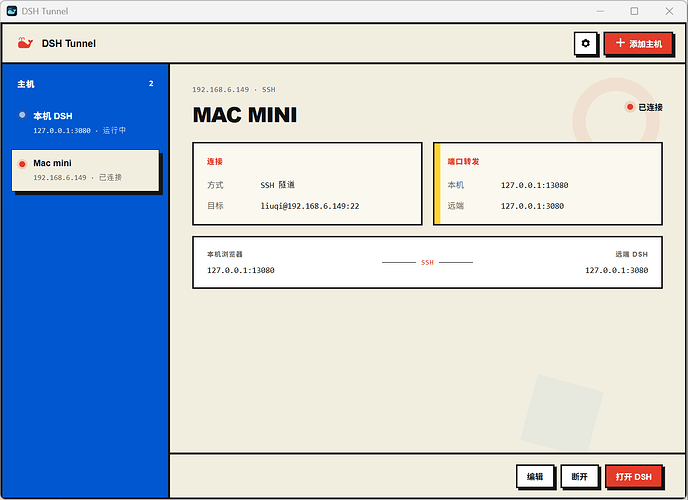The width and height of the screenshot is (688, 500).
Task: Click the 127.0.0.1:3080 远端 value in 端口转发 card
Action: coord(532,206)
